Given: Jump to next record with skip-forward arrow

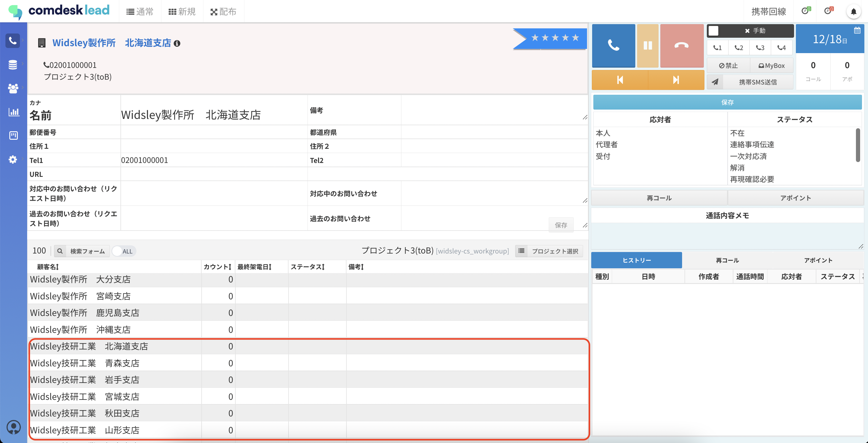Looking at the screenshot, I should pos(676,80).
